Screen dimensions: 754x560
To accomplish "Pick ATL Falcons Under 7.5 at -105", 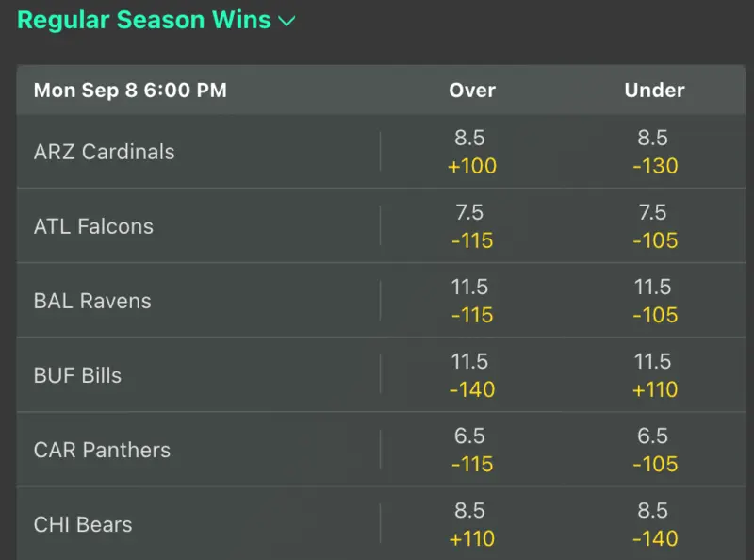I will 655,226.
